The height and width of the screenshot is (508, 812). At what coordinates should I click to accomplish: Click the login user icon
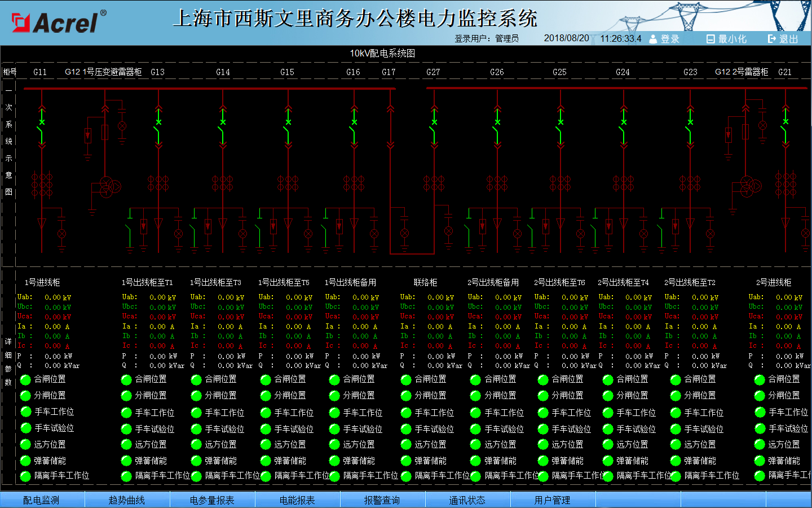(x=654, y=39)
